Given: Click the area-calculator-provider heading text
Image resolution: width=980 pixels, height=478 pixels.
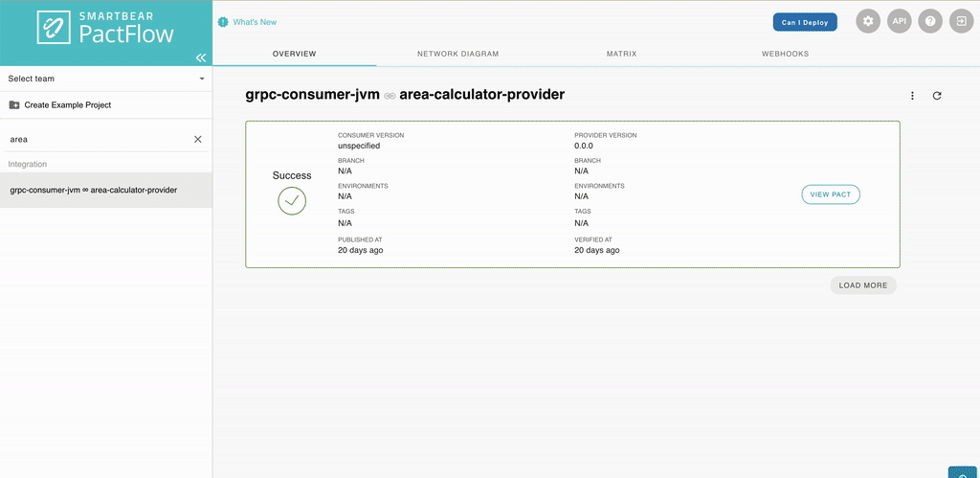Looking at the screenshot, I should coord(482,95).
